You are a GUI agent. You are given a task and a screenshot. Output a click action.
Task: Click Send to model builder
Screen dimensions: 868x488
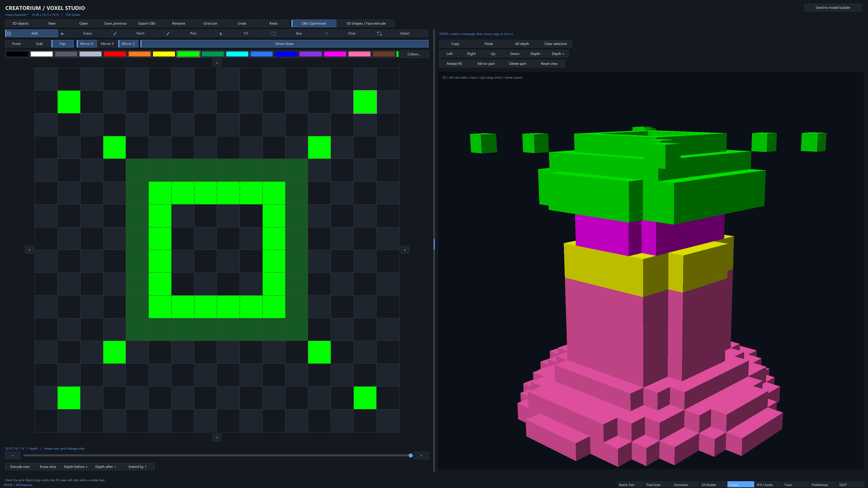pos(833,7)
